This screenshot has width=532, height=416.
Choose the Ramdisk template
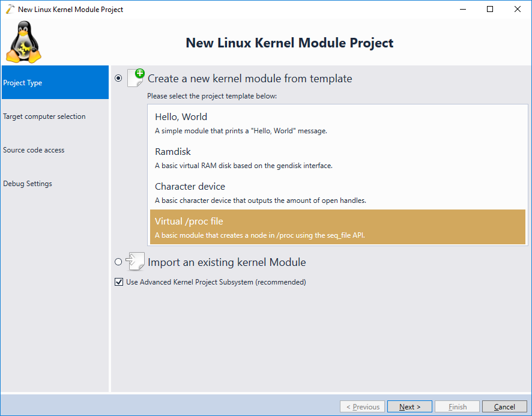point(337,158)
